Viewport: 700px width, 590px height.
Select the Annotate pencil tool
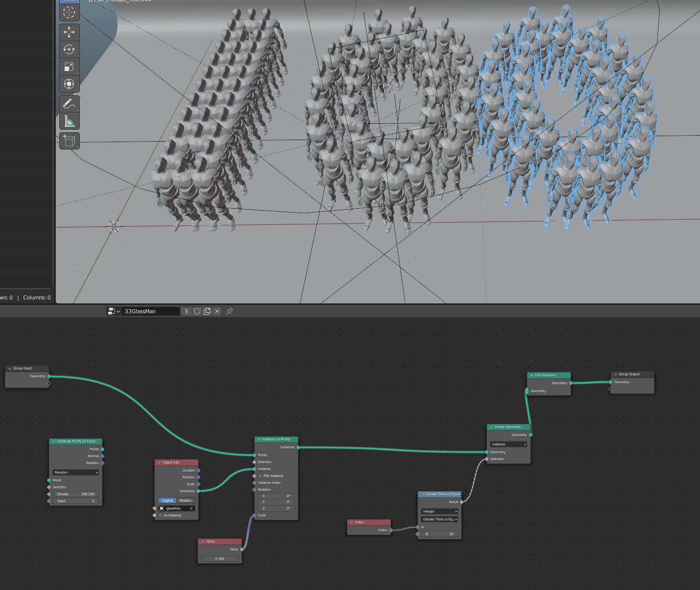tap(69, 104)
